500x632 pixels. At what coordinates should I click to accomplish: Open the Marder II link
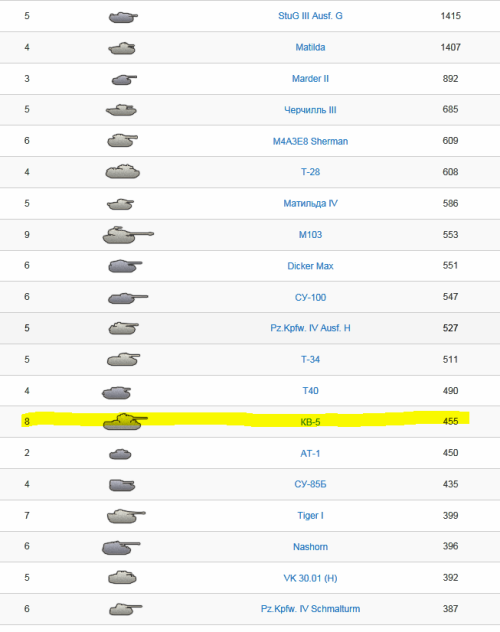[310, 79]
